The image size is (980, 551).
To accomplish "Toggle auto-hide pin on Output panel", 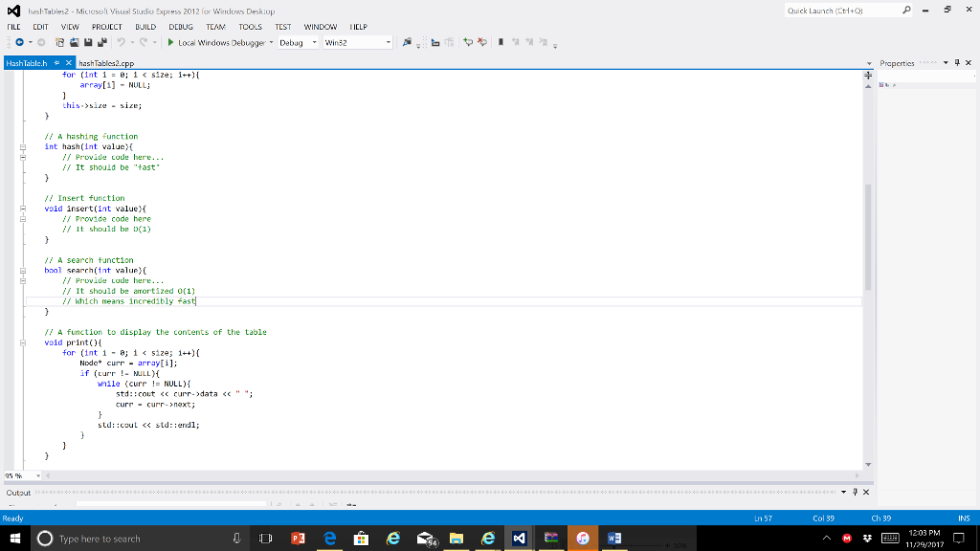I will (855, 493).
